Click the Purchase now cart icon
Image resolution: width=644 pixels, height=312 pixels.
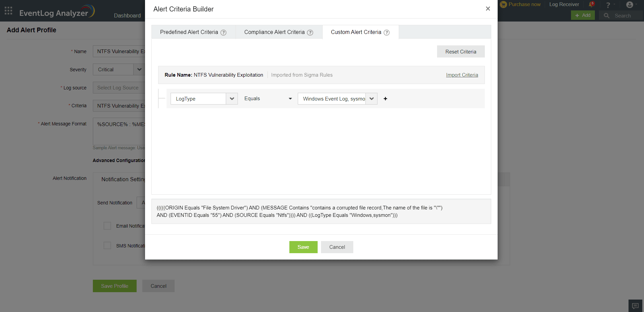[x=503, y=4]
